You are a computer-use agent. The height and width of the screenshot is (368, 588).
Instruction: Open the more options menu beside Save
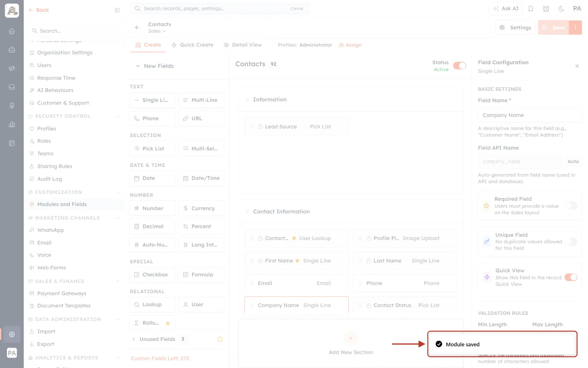pos(575,27)
